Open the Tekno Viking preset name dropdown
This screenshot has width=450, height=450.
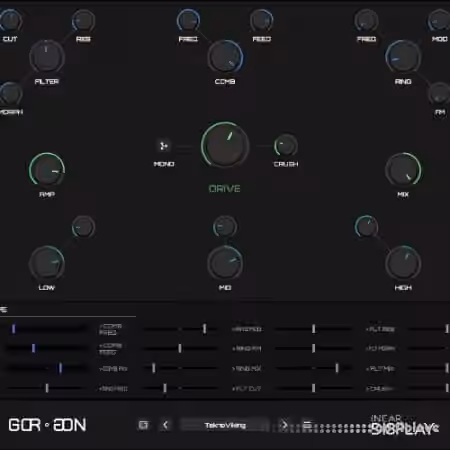click(x=225, y=425)
